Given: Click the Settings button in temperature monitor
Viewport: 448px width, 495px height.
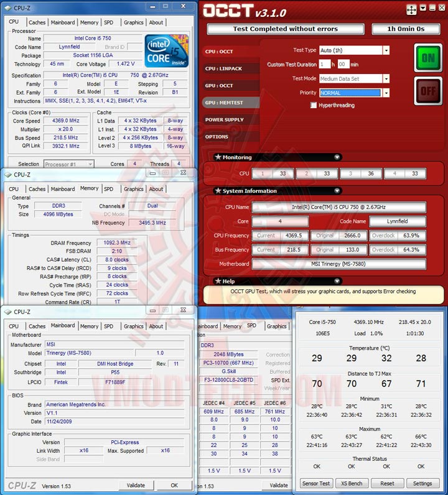Looking at the screenshot, I should point(422,483).
